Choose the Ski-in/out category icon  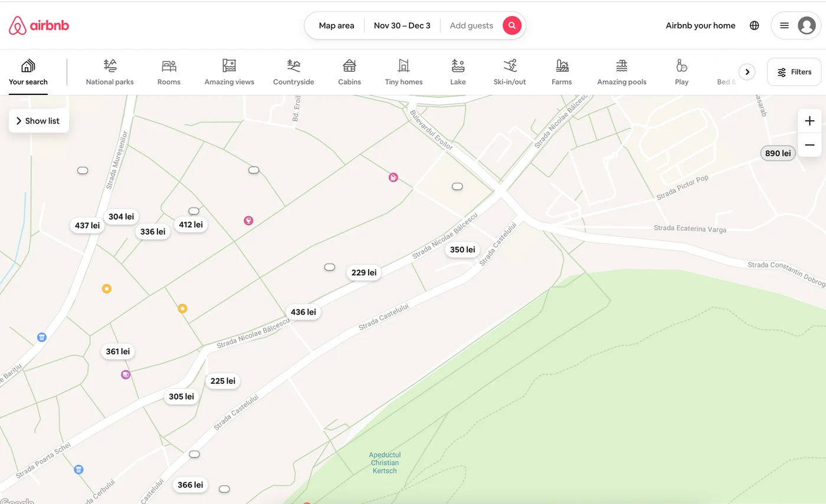[x=510, y=65]
